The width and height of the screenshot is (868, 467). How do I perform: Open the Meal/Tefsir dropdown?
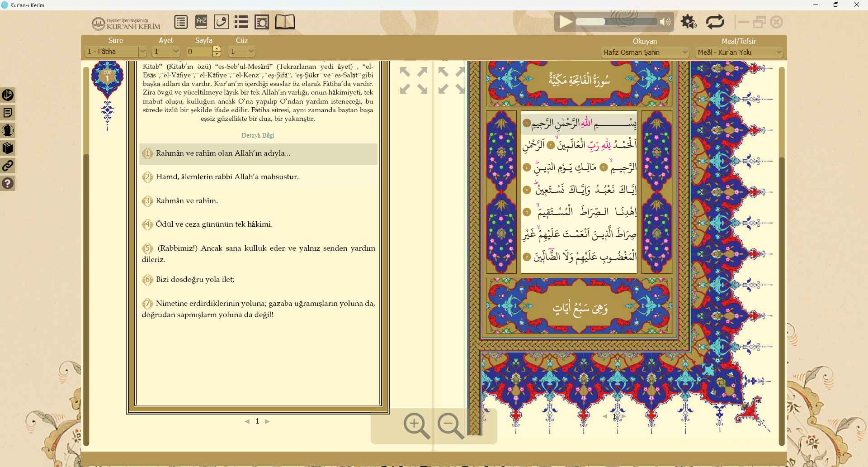pos(739,52)
